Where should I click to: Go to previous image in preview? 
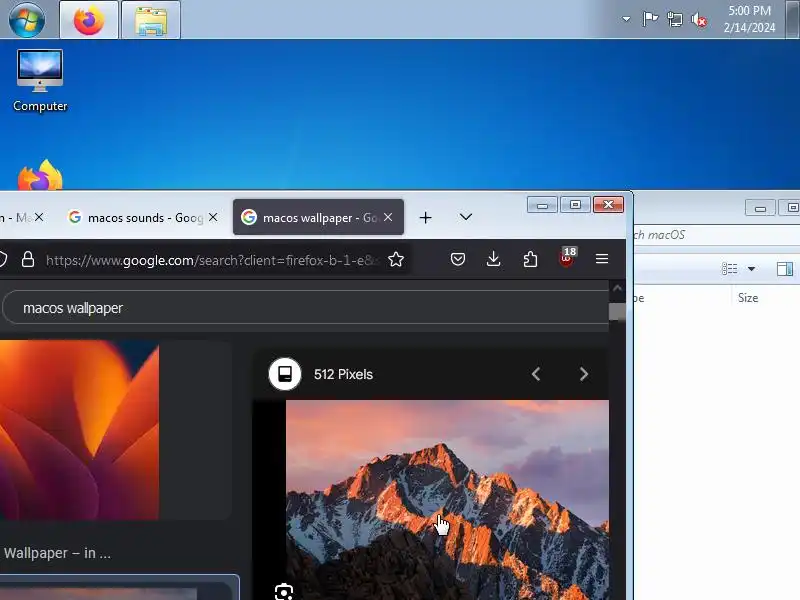pos(536,374)
